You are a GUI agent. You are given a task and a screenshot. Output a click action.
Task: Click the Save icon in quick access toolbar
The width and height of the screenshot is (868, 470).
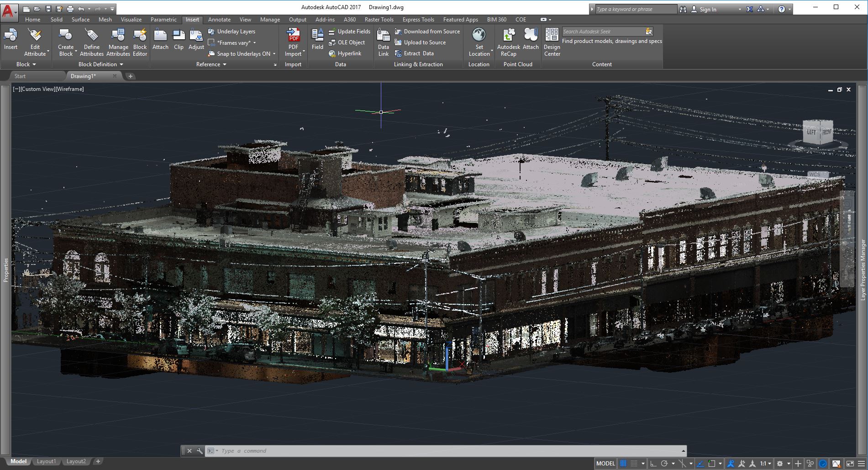pyautogui.click(x=48, y=9)
